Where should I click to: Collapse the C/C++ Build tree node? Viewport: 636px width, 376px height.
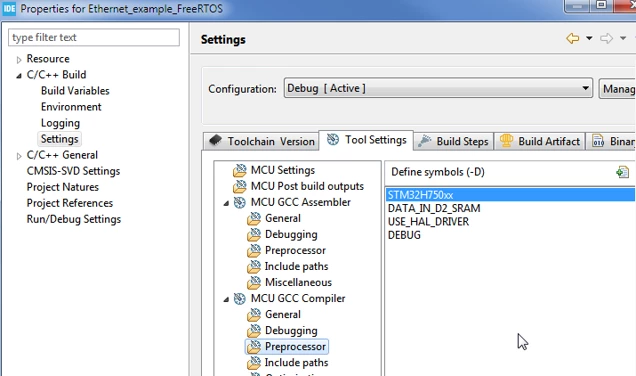pos(19,75)
